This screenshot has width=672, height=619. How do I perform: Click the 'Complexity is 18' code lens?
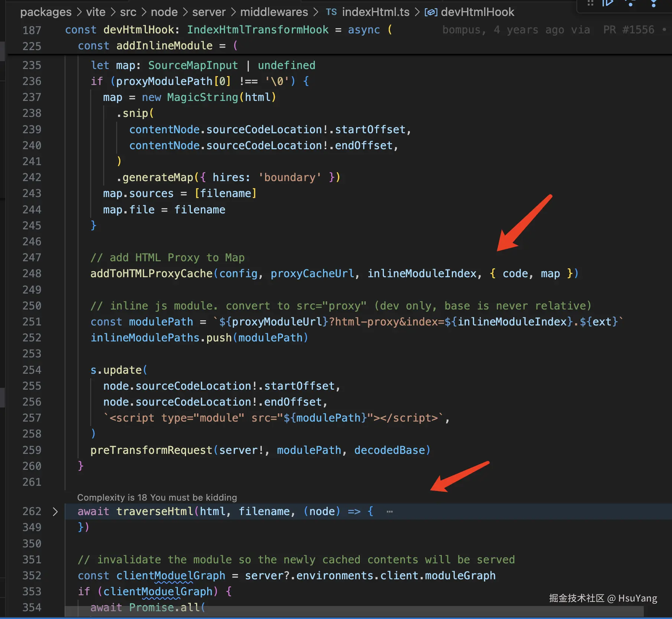point(157,497)
